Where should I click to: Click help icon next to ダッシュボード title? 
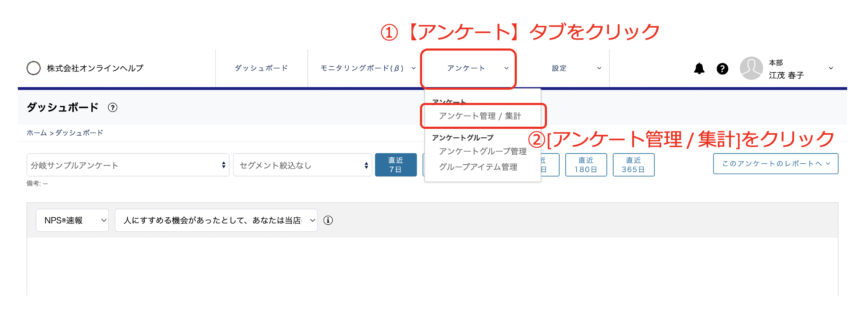tap(113, 108)
